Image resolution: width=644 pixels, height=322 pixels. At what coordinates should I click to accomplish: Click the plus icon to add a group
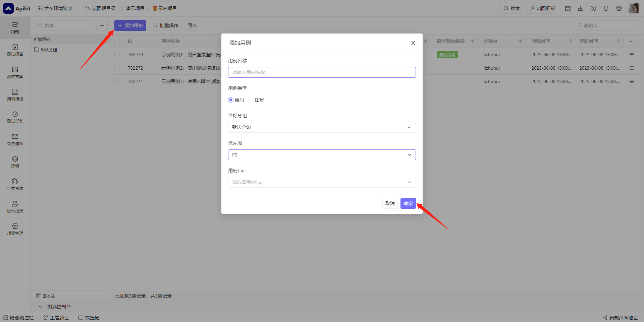click(x=102, y=25)
